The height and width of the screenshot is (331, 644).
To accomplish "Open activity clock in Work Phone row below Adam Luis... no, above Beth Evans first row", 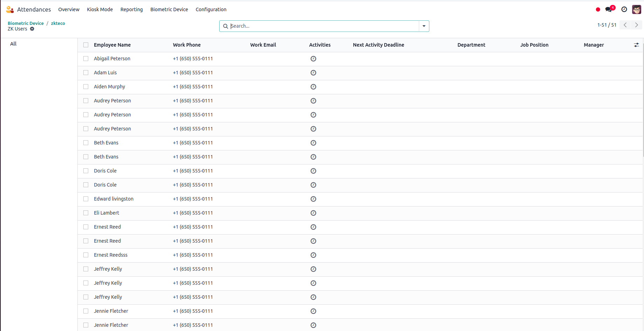I will (x=313, y=129).
